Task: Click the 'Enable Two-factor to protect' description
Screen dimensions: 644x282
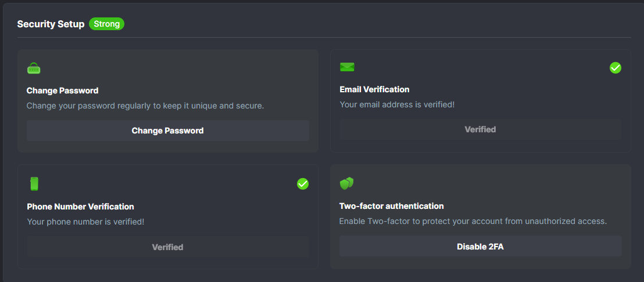Action: point(473,221)
